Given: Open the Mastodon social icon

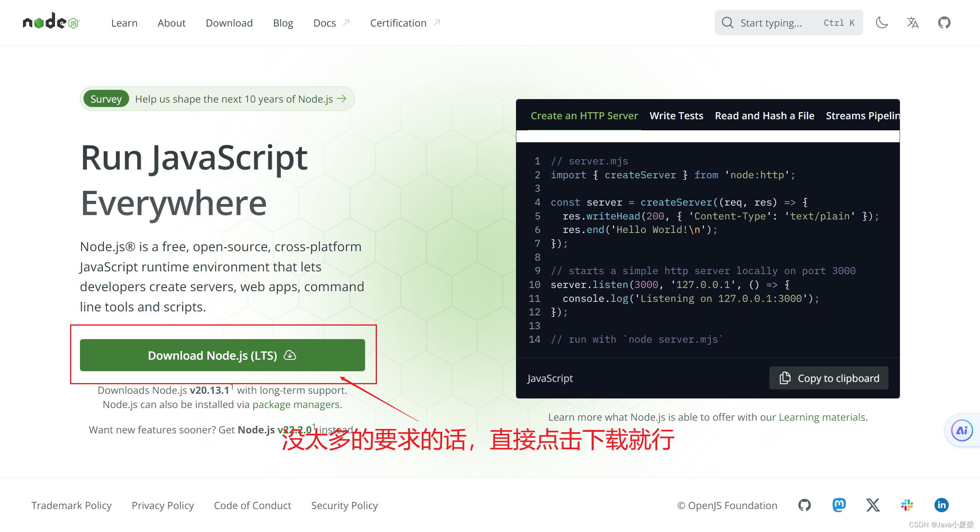Looking at the screenshot, I should coord(839,505).
